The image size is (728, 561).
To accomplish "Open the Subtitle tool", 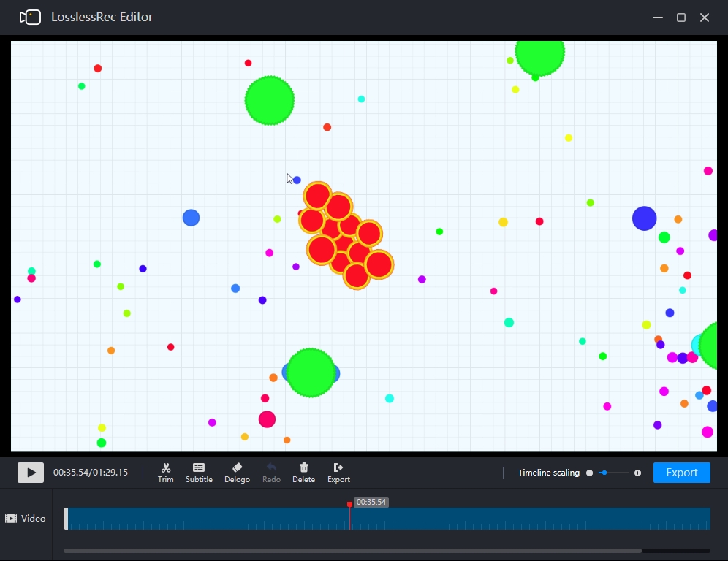I will point(199,473).
